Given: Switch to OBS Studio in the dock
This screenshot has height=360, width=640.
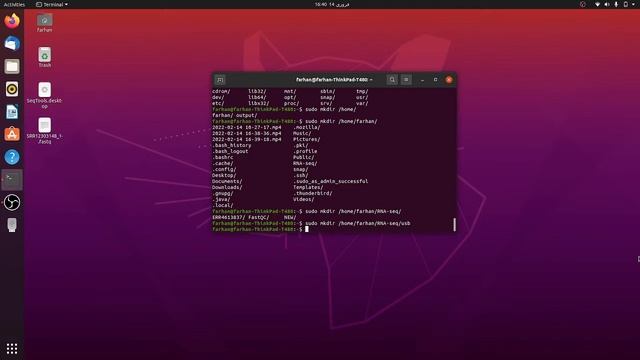Looking at the screenshot, I should tap(12, 202).
